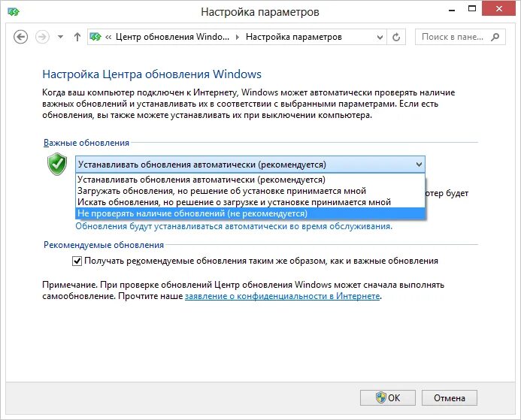Click the forward navigation arrow
521x420 pixels.
pos(42,37)
